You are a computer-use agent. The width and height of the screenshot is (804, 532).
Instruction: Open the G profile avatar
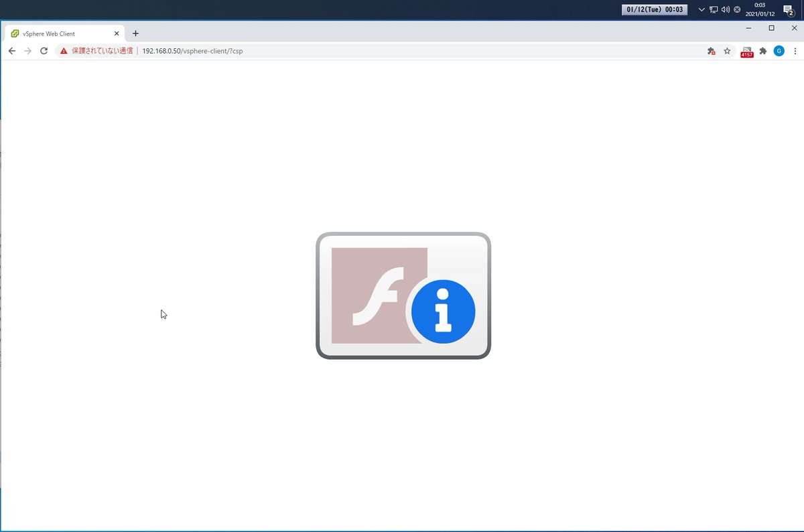[x=779, y=50]
